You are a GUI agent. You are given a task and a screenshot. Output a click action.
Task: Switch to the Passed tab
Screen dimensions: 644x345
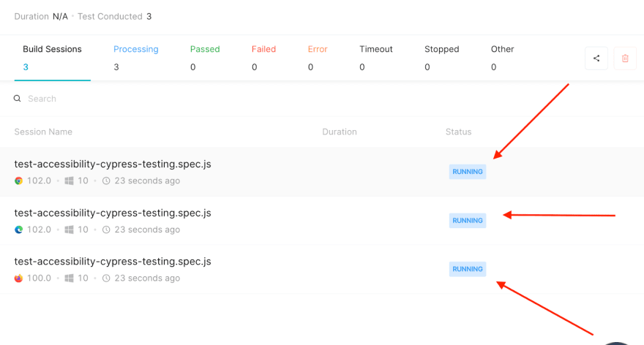tap(205, 58)
